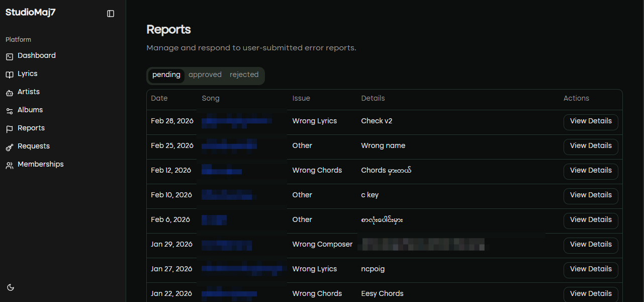Click the Artists microphone icon
Screen dimensions: 644x302
coord(9,92)
